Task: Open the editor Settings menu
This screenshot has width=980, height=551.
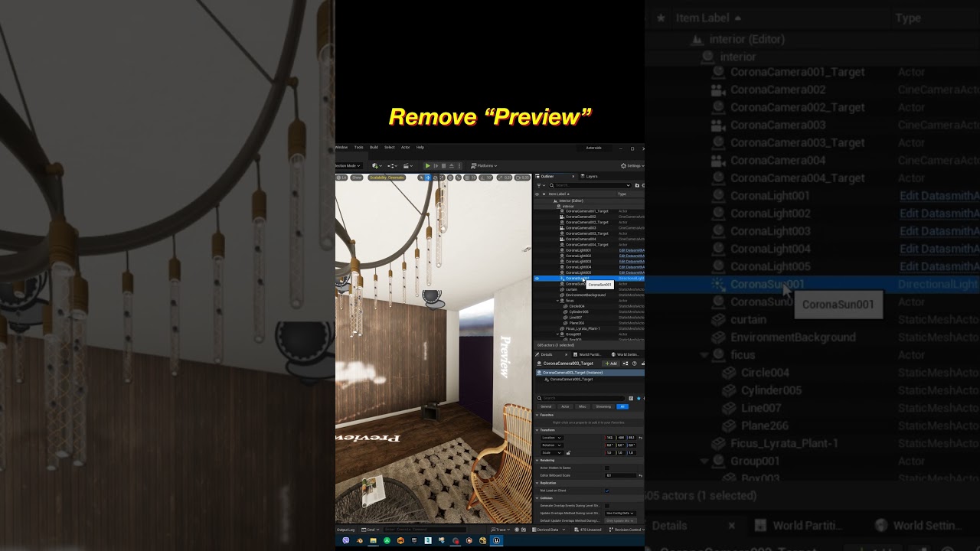Action: click(x=632, y=166)
